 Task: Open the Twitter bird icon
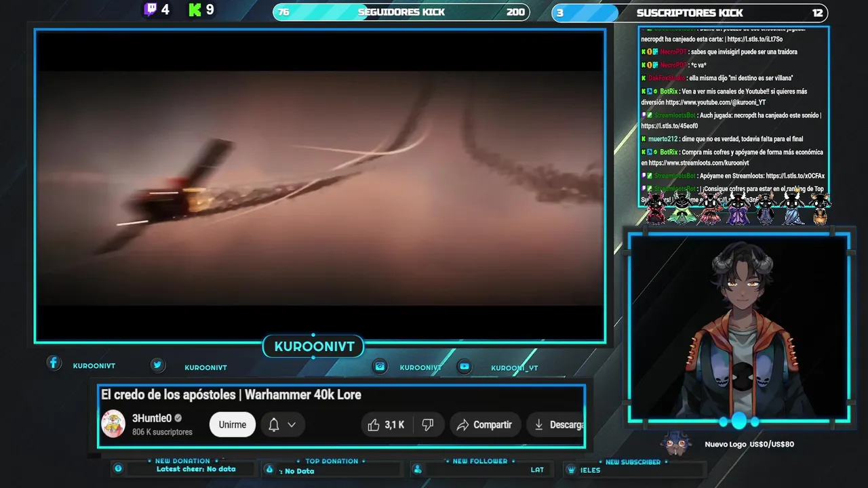pyautogui.click(x=157, y=365)
